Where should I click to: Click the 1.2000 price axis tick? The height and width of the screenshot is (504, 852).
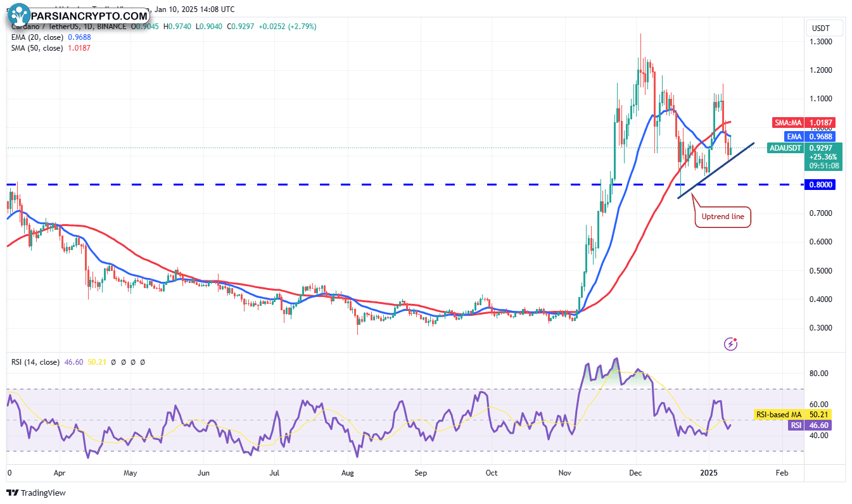click(x=822, y=70)
